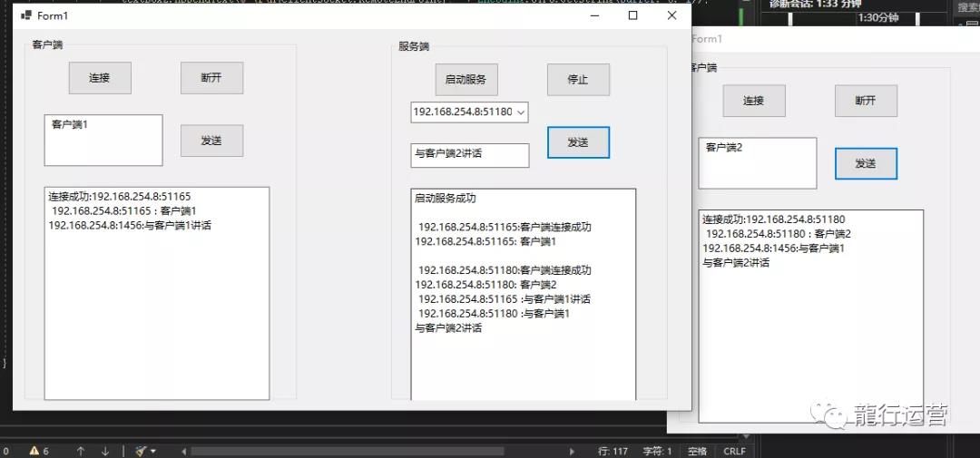The image size is (980, 458).
Task: Click the 断开 button in front Form1 window
Action: coord(211,78)
